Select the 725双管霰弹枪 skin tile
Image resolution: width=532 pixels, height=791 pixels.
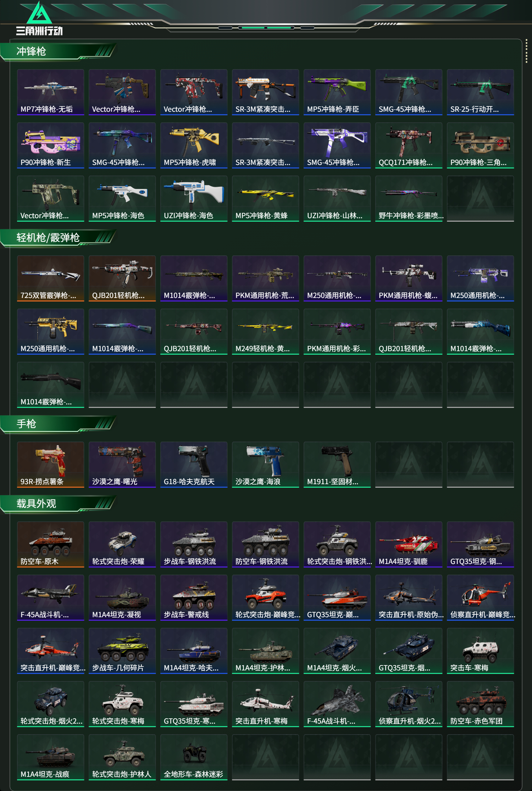(51, 278)
